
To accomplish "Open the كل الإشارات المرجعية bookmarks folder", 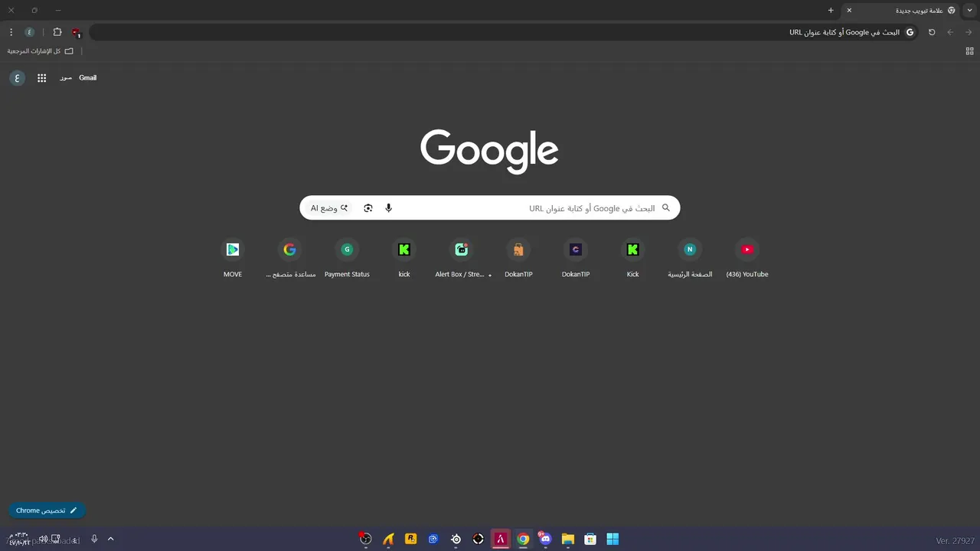I will 41,51.
